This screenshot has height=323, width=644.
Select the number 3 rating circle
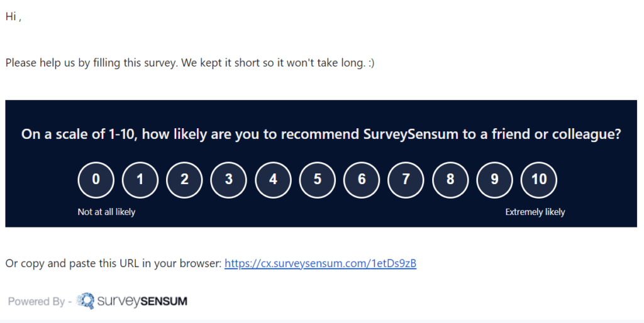click(x=229, y=179)
